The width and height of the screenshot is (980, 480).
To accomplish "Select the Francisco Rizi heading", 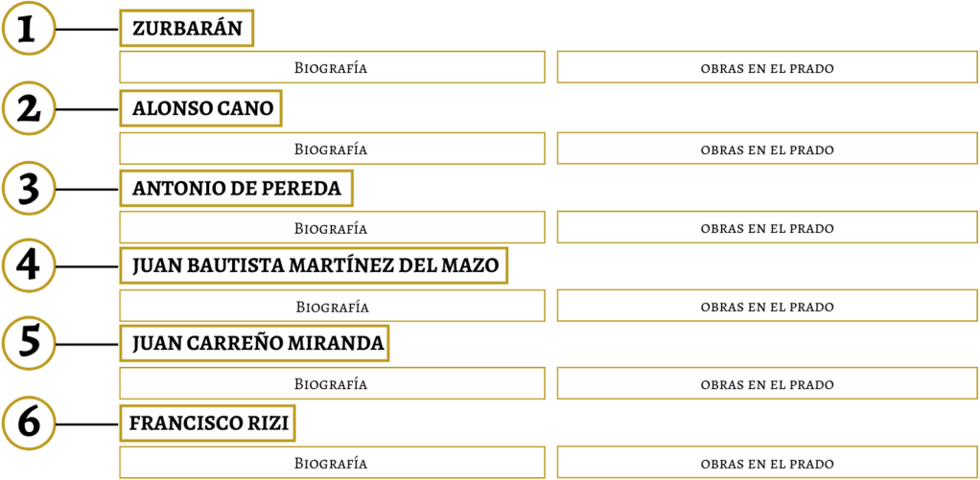I will coord(209,422).
